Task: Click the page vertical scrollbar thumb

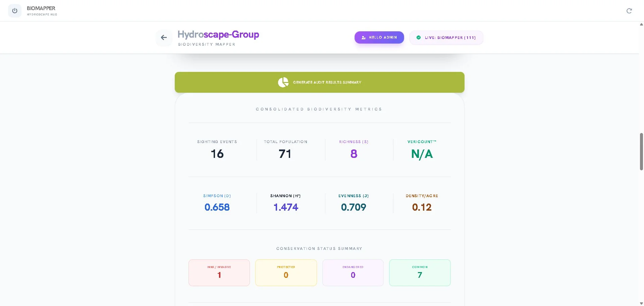Action: (641, 151)
